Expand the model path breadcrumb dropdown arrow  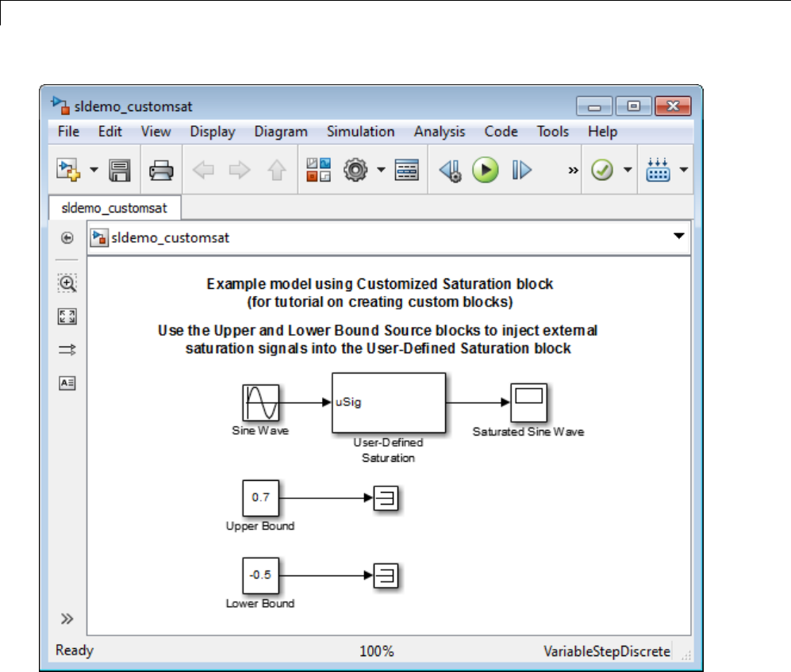point(678,236)
